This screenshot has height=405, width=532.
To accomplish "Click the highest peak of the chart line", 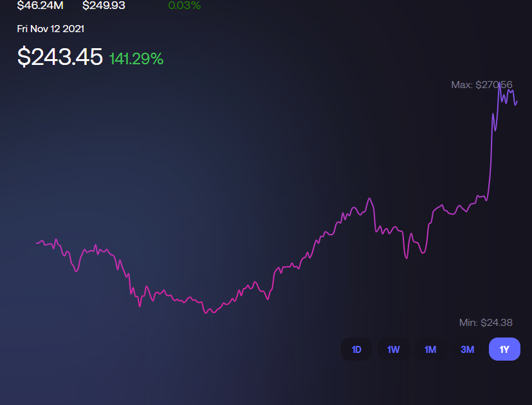I will click(499, 84).
